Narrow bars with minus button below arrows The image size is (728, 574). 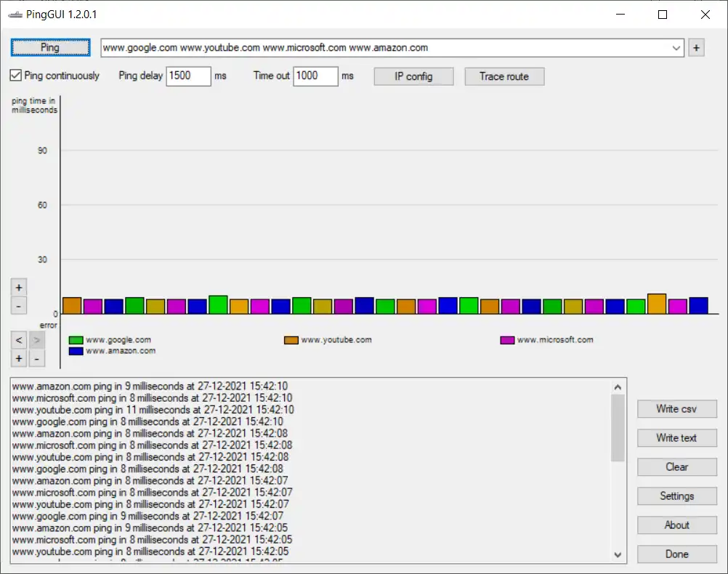(36, 358)
